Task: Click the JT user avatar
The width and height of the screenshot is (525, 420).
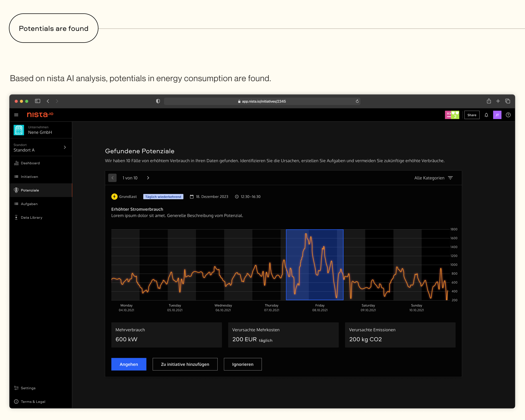Action: [x=497, y=115]
